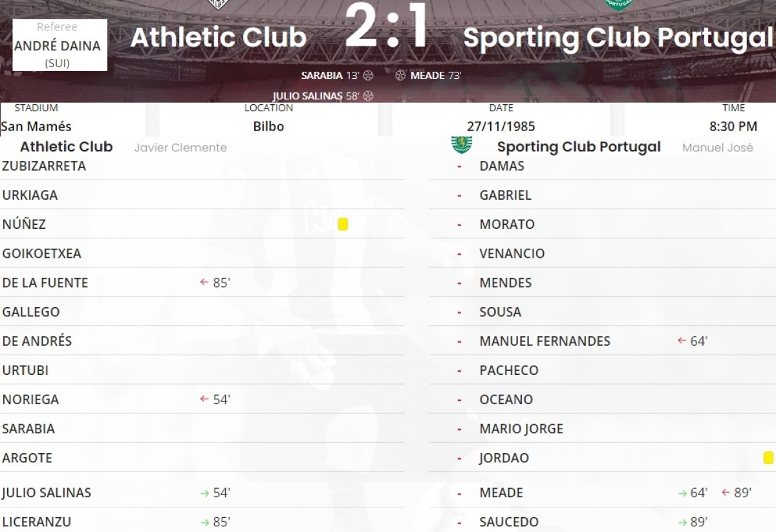Click Núñez's yellow card icon

(343, 224)
